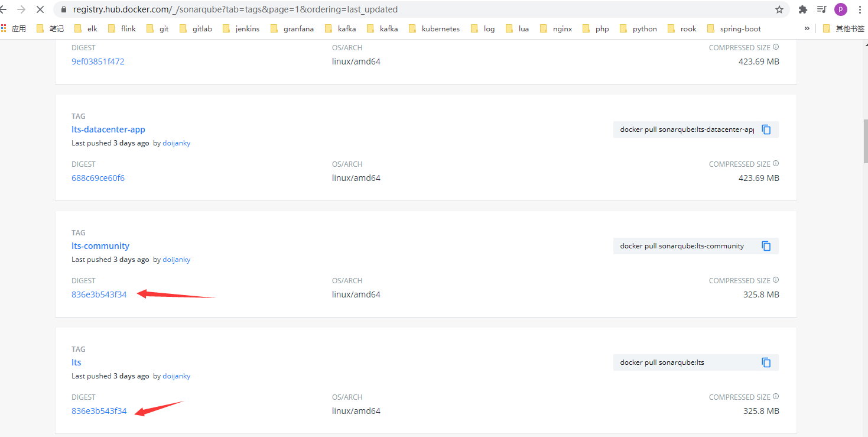Viewport: 868px width, 437px height.
Task: Open doijanky profile on lts-community card
Action: pyautogui.click(x=177, y=260)
